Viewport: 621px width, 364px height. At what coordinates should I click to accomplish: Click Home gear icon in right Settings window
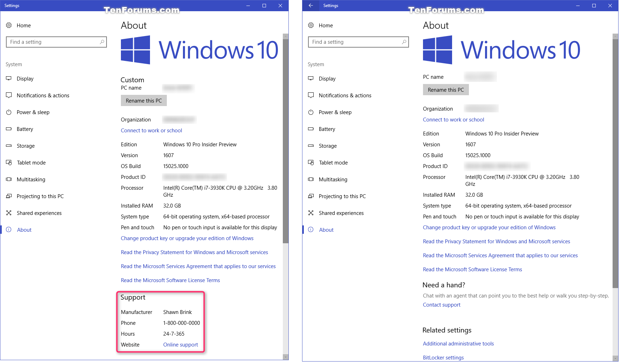pyautogui.click(x=311, y=25)
